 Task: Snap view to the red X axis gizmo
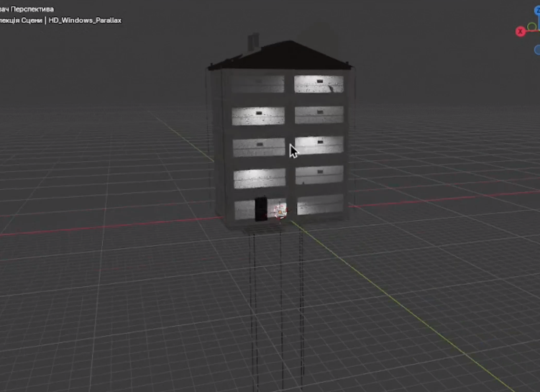tap(521, 32)
